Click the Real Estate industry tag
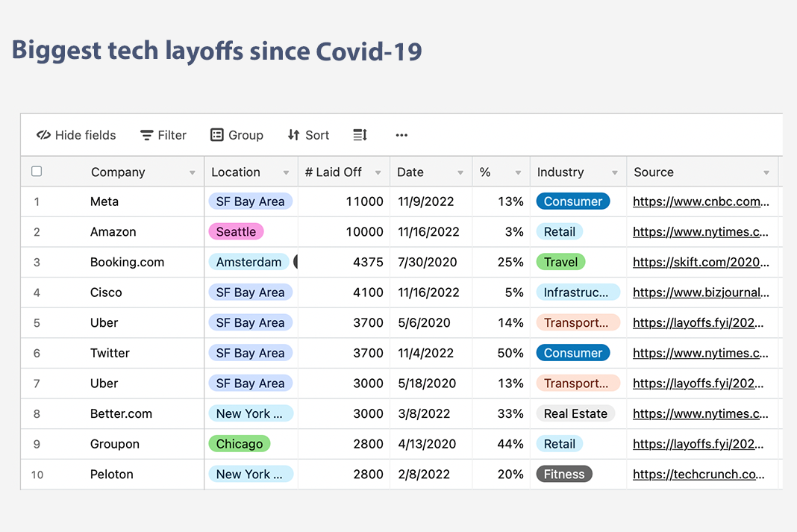Viewport: 797px width, 532px height. click(575, 413)
